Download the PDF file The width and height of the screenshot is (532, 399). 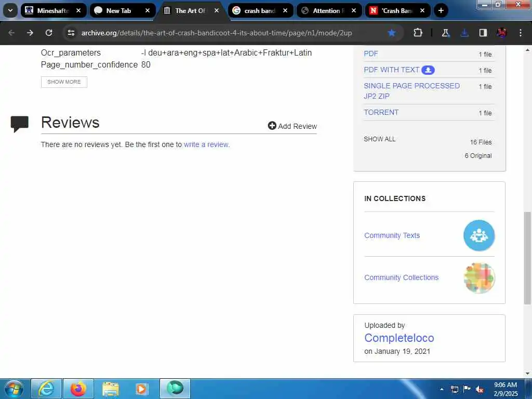[371, 54]
